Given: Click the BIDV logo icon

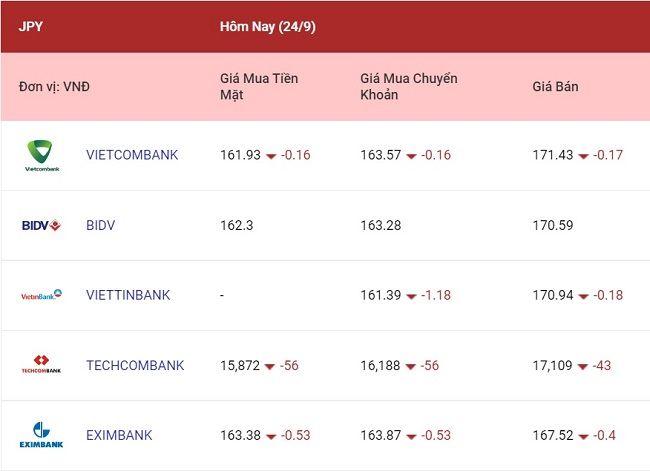Looking at the screenshot, I should [x=41, y=225].
